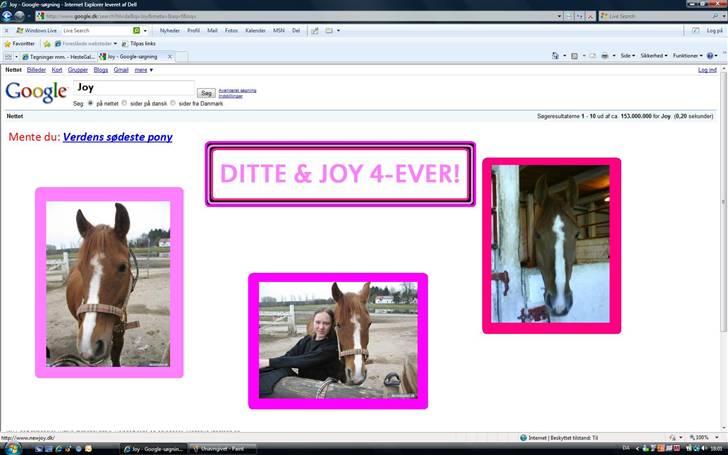The image size is (728, 455).
Task: Click the Google Kort link
Action: [x=57, y=70]
